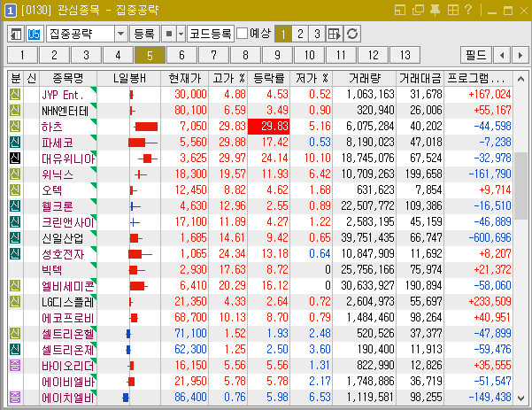Select the 빅텍 stock name

tap(52, 270)
